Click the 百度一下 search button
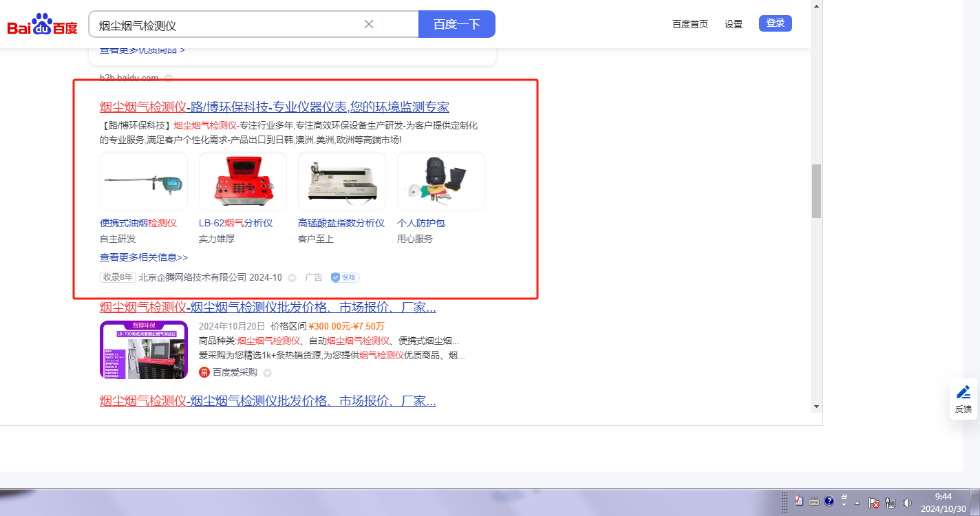Screen dimensions: 980x516 tap(457, 24)
